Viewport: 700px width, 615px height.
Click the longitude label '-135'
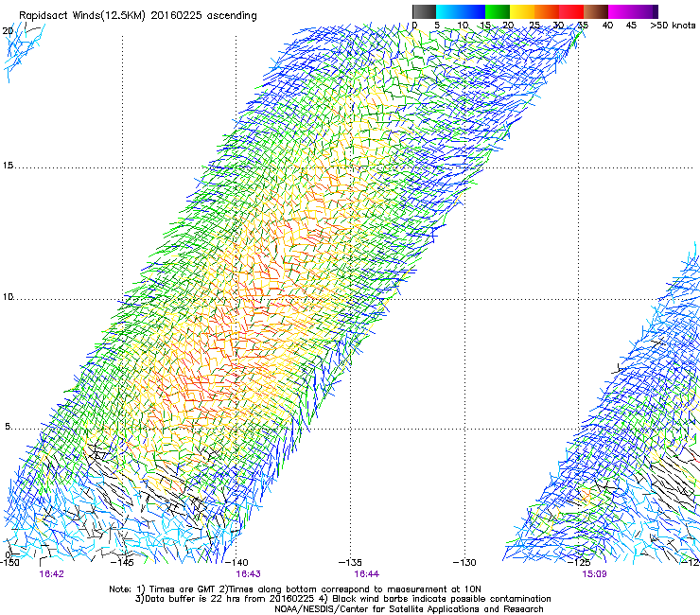(x=350, y=562)
